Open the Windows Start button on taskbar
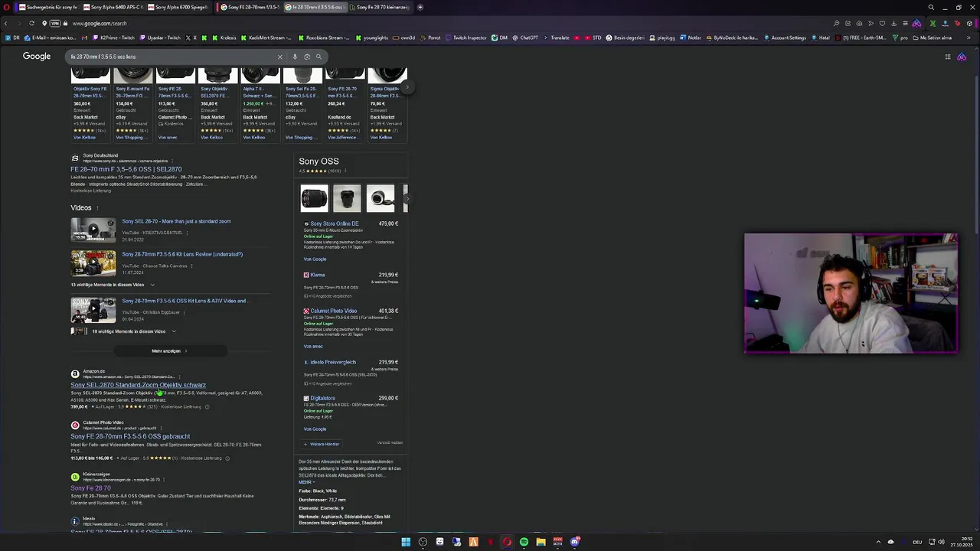Screen dimensions: 980x551 click(x=406, y=542)
